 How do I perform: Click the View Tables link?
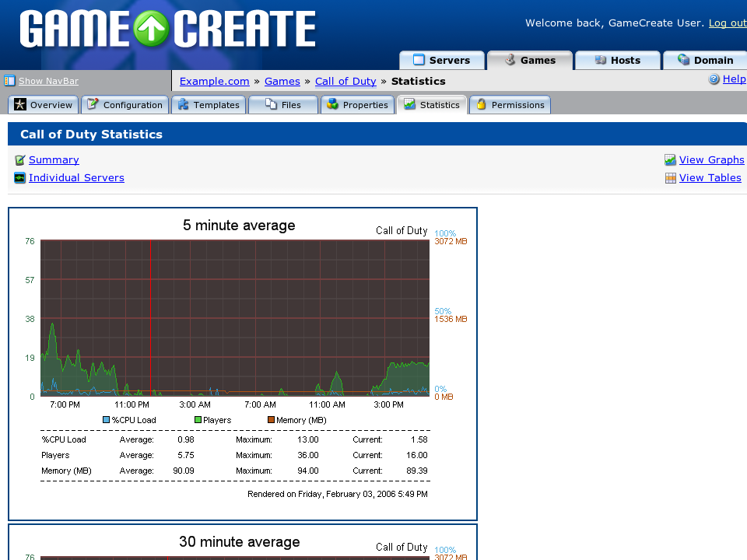click(x=710, y=178)
